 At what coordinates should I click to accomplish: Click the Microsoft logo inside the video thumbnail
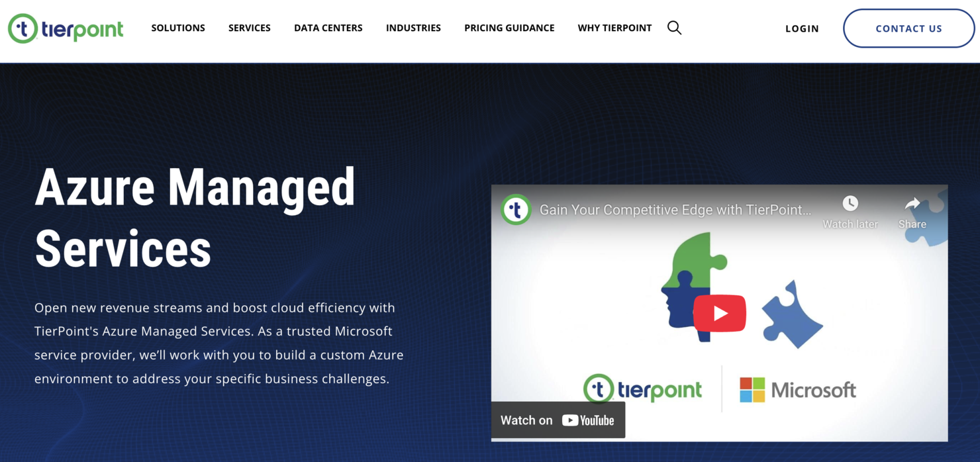point(797,391)
